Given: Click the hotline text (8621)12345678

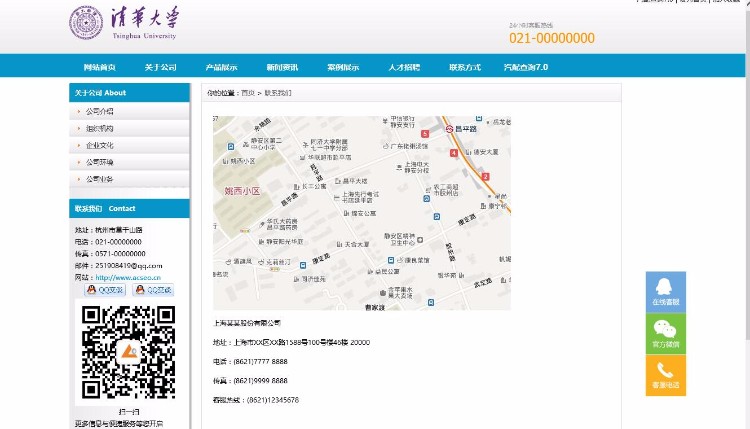Looking at the screenshot, I should pos(273,400).
